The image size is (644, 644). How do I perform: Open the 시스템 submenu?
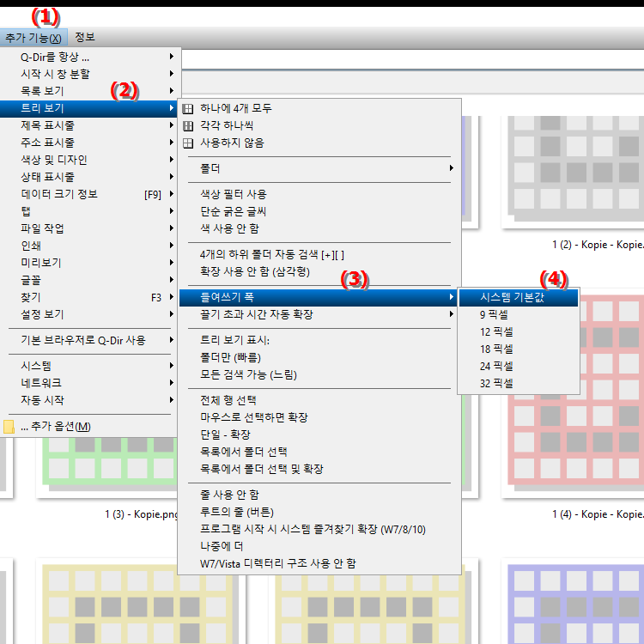pyautogui.click(x=88, y=366)
